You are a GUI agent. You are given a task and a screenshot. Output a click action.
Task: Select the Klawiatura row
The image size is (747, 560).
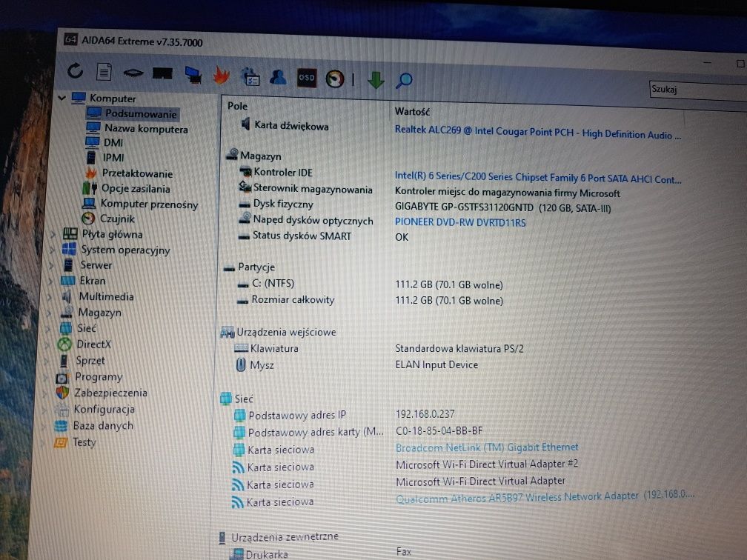pos(379,349)
